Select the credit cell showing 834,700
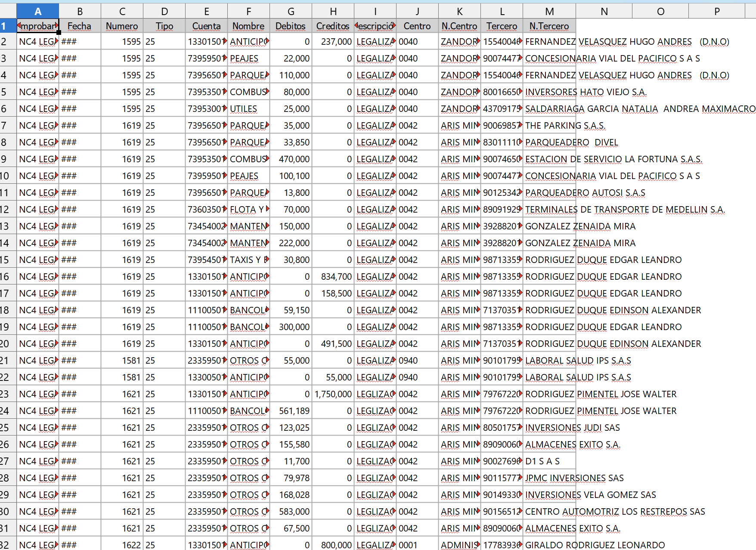Screen dimensions: 756x550 pyautogui.click(x=333, y=277)
